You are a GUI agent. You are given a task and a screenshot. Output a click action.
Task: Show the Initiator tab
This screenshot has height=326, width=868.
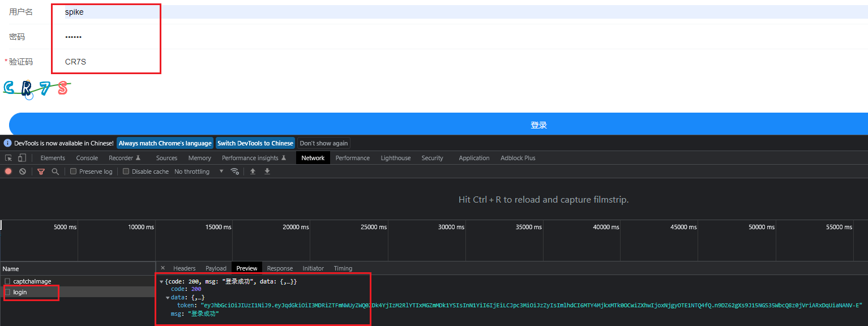click(x=314, y=268)
